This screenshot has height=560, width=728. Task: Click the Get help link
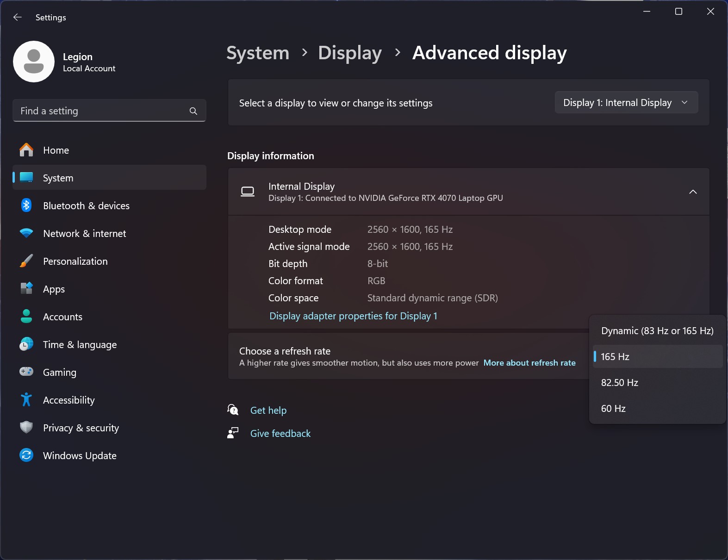tap(268, 410)
